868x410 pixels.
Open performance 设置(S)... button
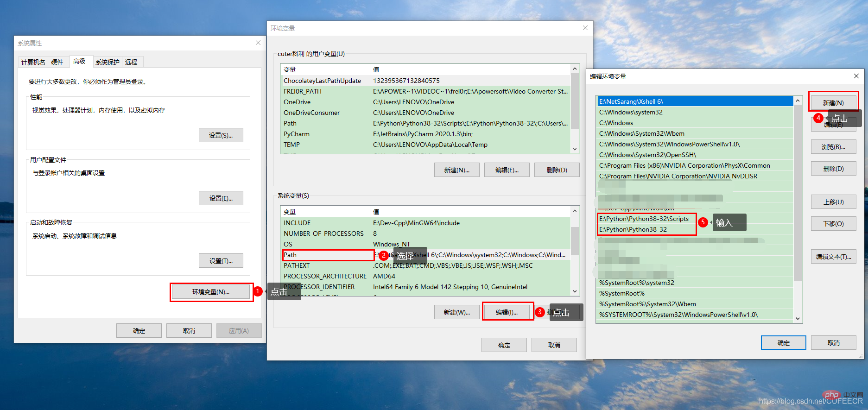click(x=221, y=135)
